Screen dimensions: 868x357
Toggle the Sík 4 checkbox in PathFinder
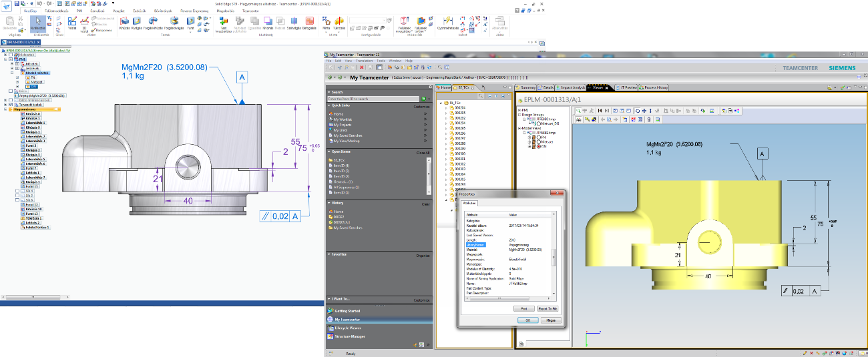pos(17,192)
